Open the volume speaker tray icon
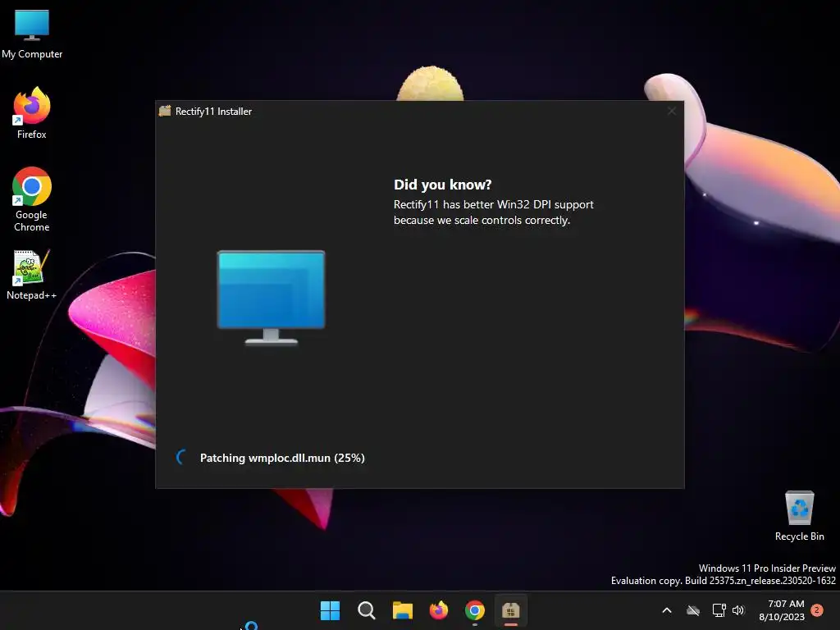This screenshot has height=630, width=840. point(738,610)
